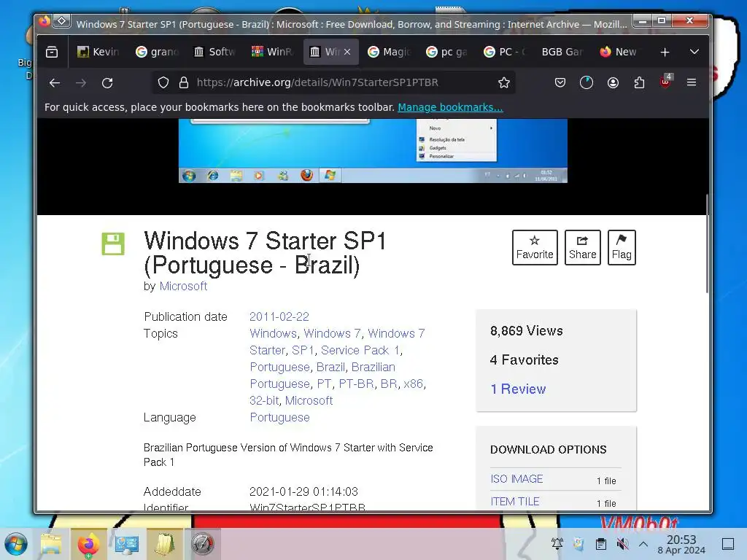Open the ITEM TILE download option

515,502
